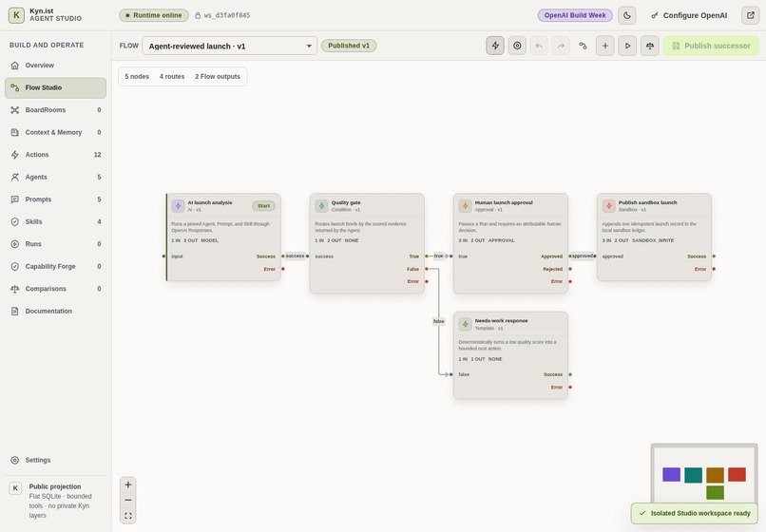766x532 pixels.
Task: Click the balance scale compare toolbar button
Action: coord(650,46)
